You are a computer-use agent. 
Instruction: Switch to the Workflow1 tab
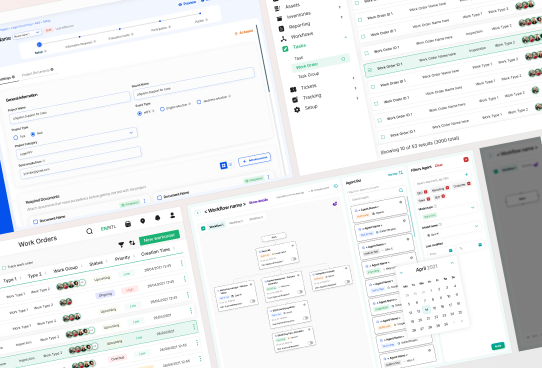(x=216, y=225)
